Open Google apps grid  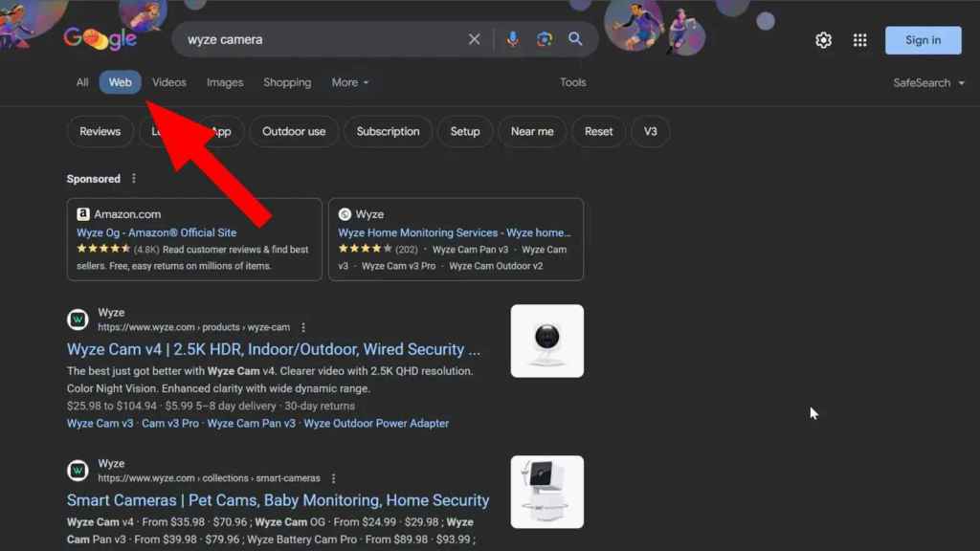(x=860, y=40)
